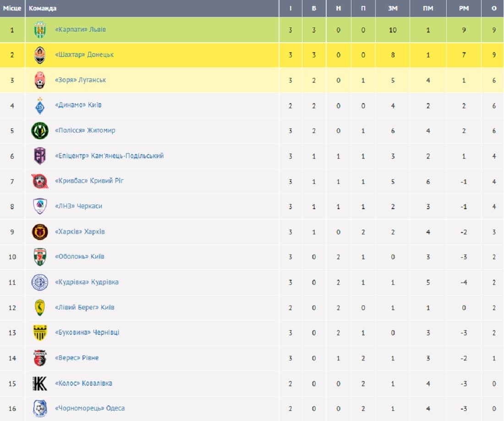Image resolution: width=504 pixels, height=421 pixels.
Task: Click the Місце column header
Action: 12,8
